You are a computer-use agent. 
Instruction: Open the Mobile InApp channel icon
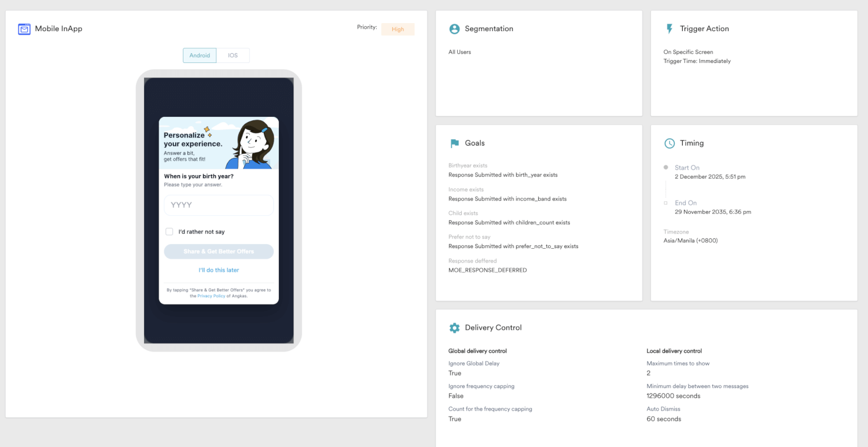(24, 28)
